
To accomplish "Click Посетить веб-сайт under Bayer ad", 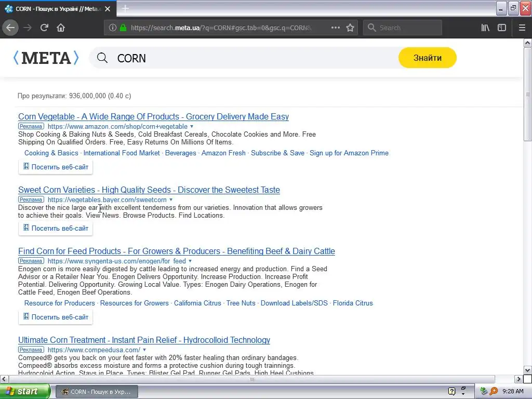I will (x=56, y=229).
